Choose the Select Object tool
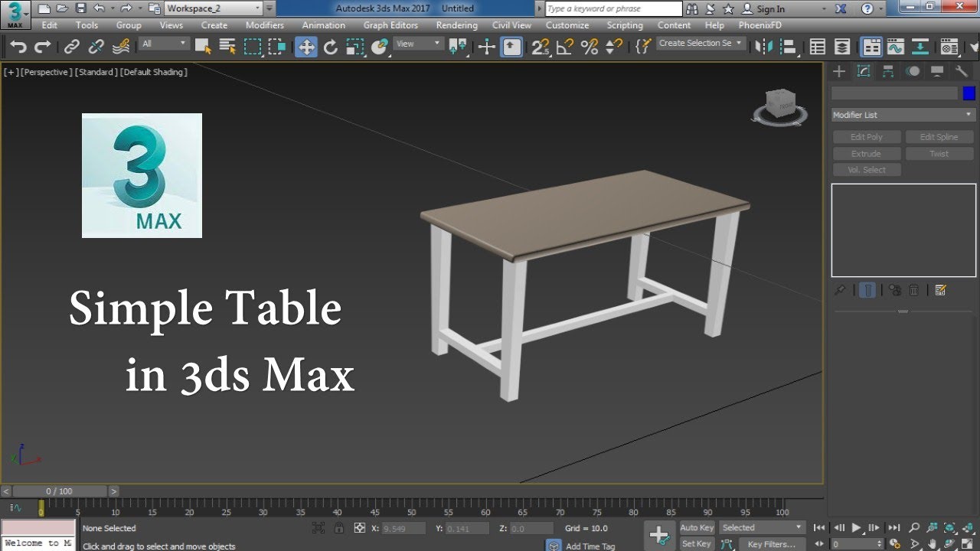Viewport: 980px width, 551px height. pos(203,47)
